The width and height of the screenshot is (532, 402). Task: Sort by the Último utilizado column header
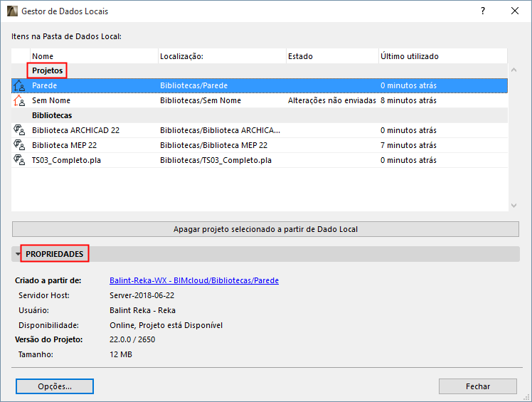[x=443, y=56]
